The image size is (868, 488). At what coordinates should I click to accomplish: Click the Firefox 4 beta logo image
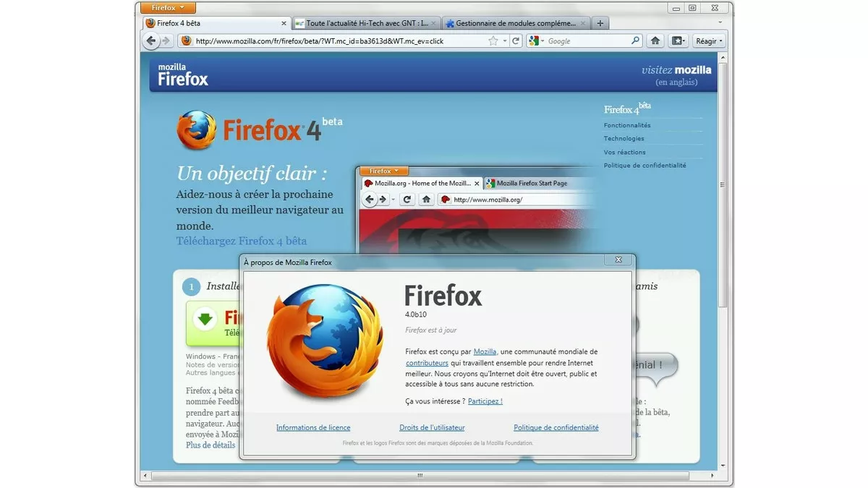click(259, 130)
